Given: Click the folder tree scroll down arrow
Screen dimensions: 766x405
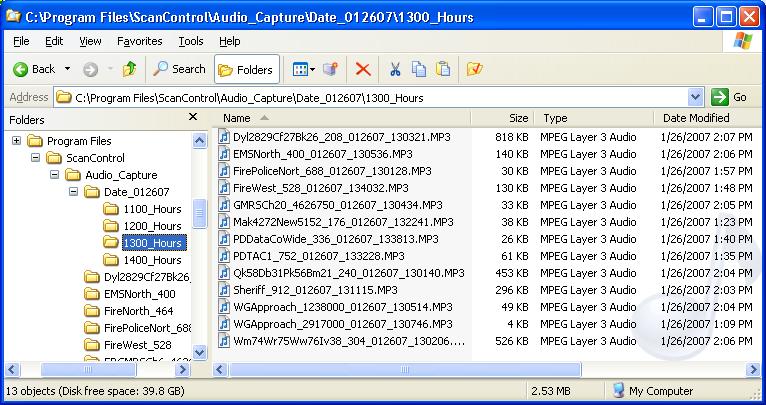Looking at the screenshot, I should tap(199, 352).
